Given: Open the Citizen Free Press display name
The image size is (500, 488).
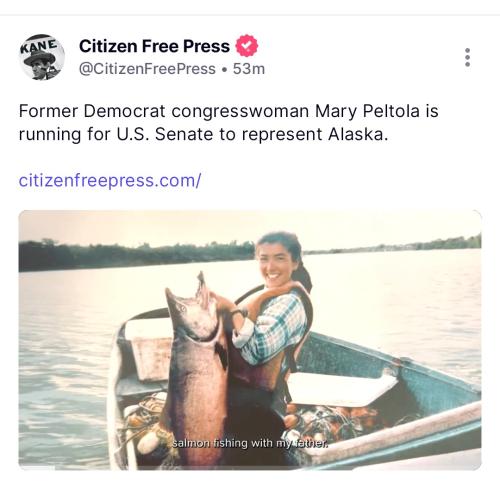Looking at the screenshot, I should [x=154, y=46].
